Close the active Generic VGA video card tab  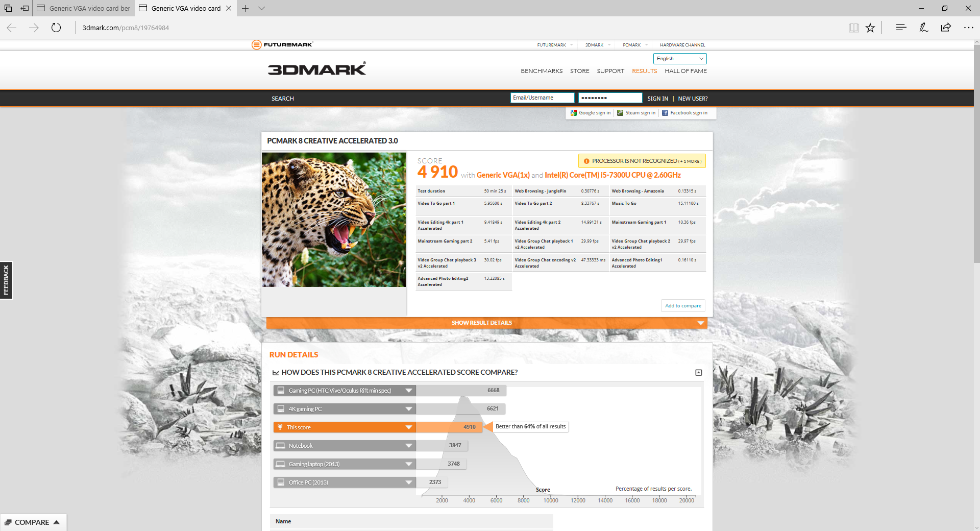(229, 8)
